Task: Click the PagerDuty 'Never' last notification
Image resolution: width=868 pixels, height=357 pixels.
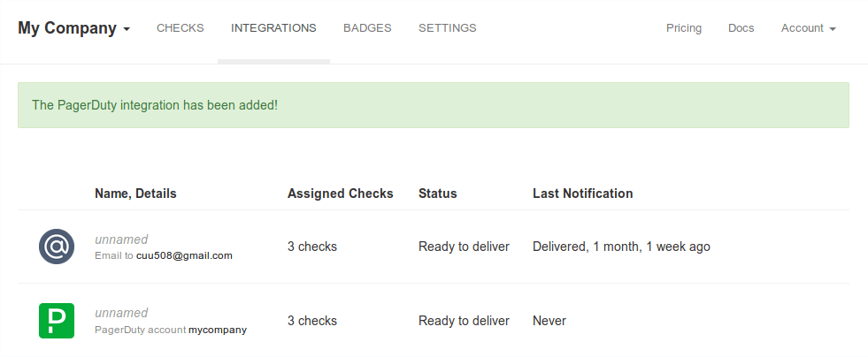Action: click(x=549, y=321)
